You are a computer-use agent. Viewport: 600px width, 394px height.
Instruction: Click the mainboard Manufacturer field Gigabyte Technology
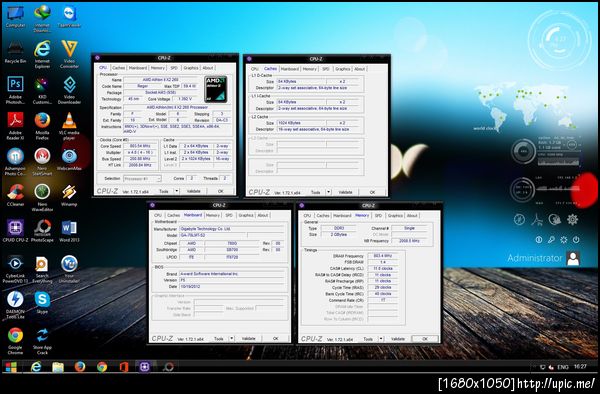tap(231, 229)
